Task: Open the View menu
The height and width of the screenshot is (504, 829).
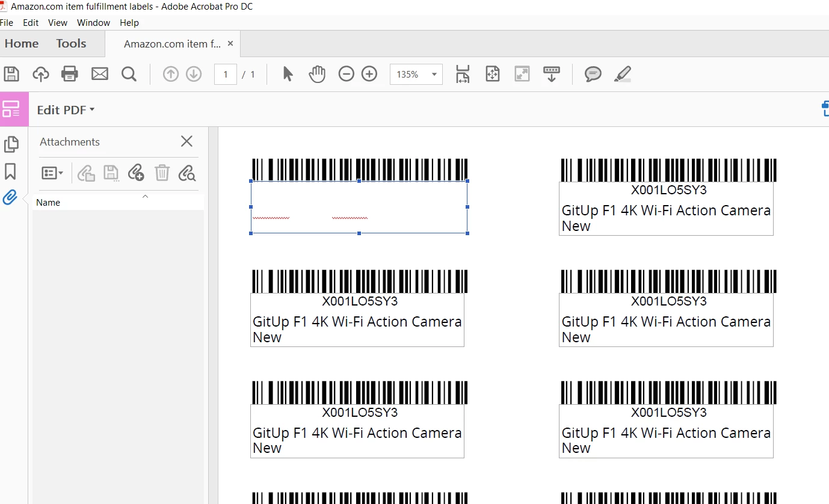Action: point(58,22)
